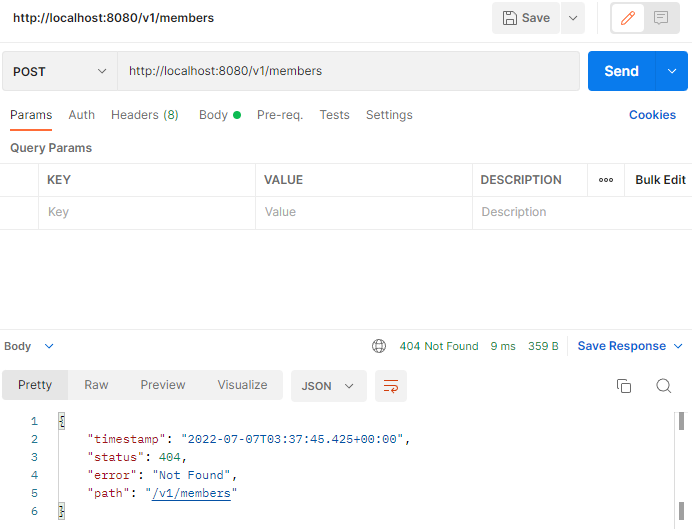Open the Save options dropdown arrow
This screenshot has width=692, height=529.
[573, 18]
